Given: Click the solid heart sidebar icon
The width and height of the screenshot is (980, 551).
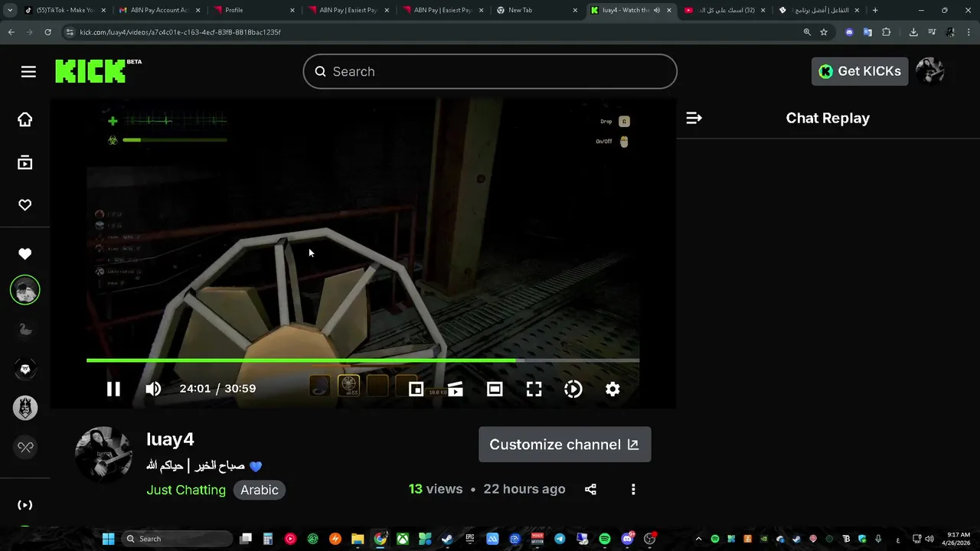Looking at the screenshot, I should tap(25, 254).
